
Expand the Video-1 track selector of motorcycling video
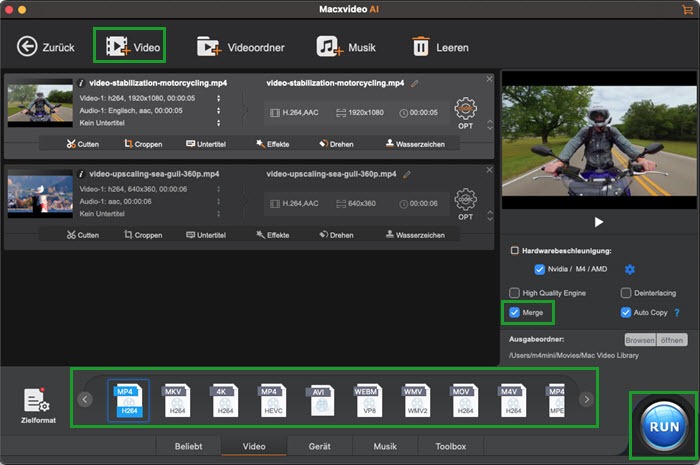tap(218, 98)
